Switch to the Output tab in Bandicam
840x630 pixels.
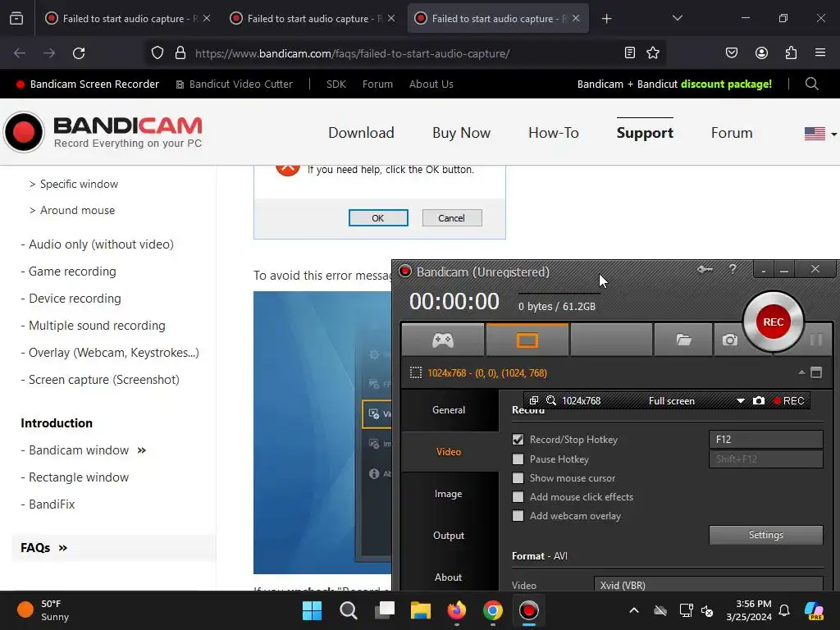(x=449, y=535)
